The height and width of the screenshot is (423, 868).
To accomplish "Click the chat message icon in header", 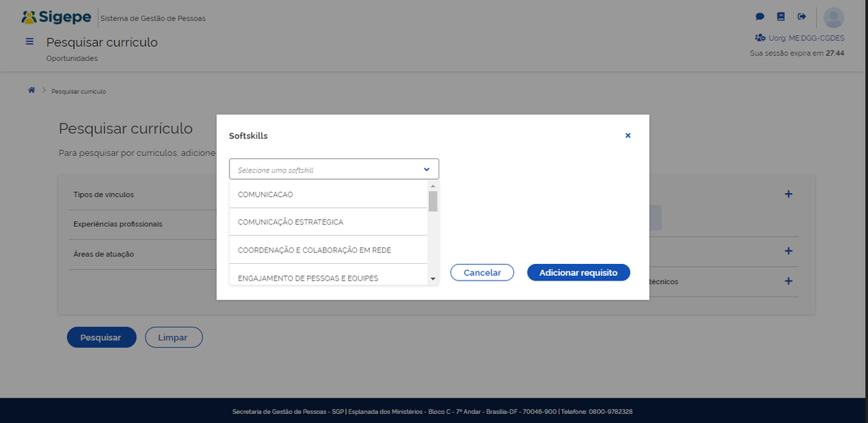I will 760,17.
